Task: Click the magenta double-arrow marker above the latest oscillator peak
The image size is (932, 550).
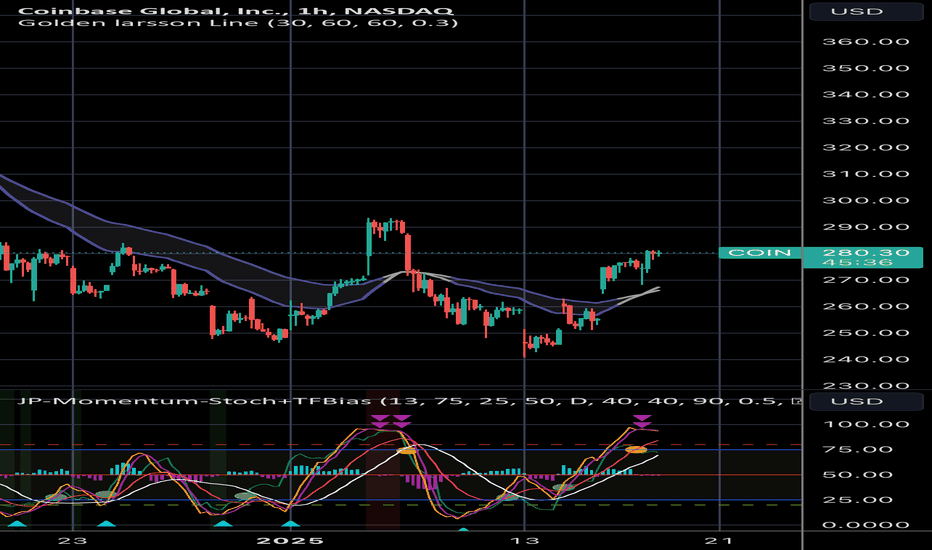Action: (642, 422)
